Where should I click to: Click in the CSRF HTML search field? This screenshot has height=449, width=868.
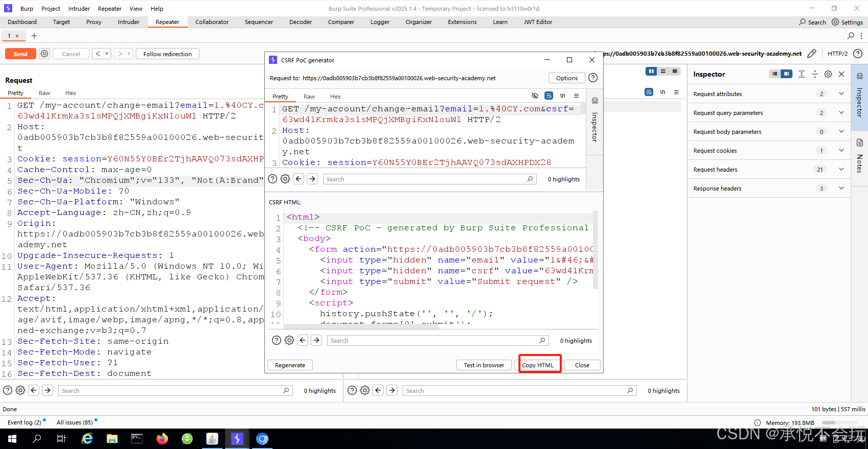pos(438,341)
